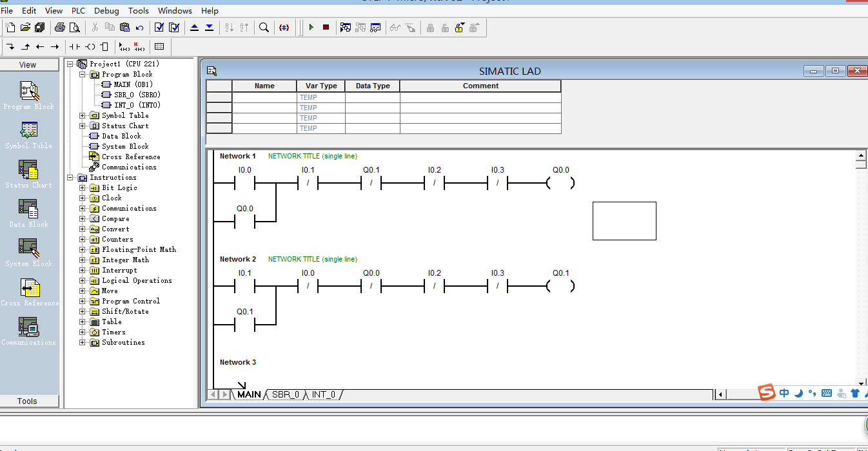
Task: Insert line down branch tool
Action: [x=10, y=46]
